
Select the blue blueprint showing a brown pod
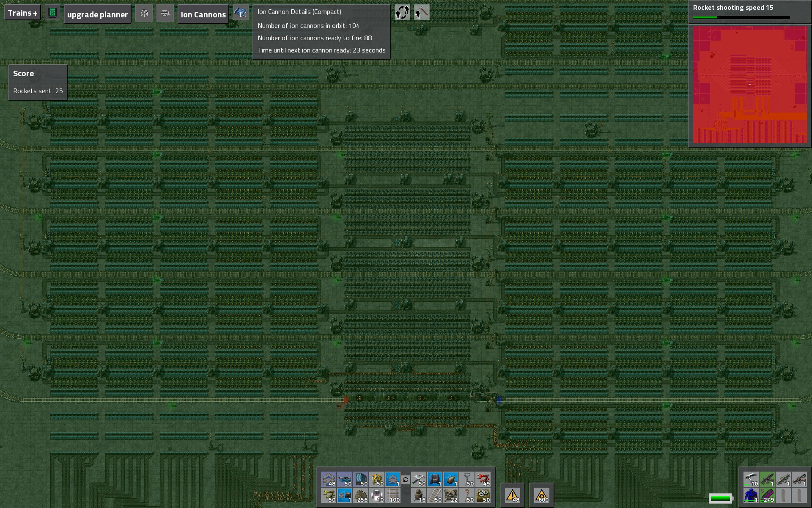click(x=451, y=479)
